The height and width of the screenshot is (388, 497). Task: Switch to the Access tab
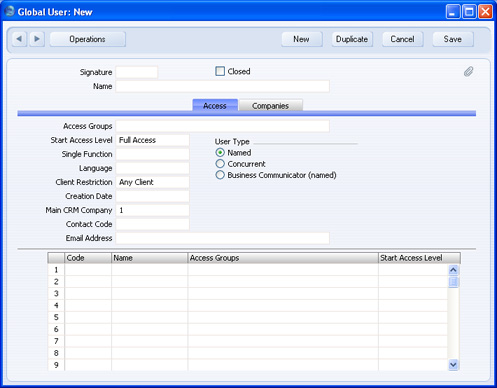[215, 105]
